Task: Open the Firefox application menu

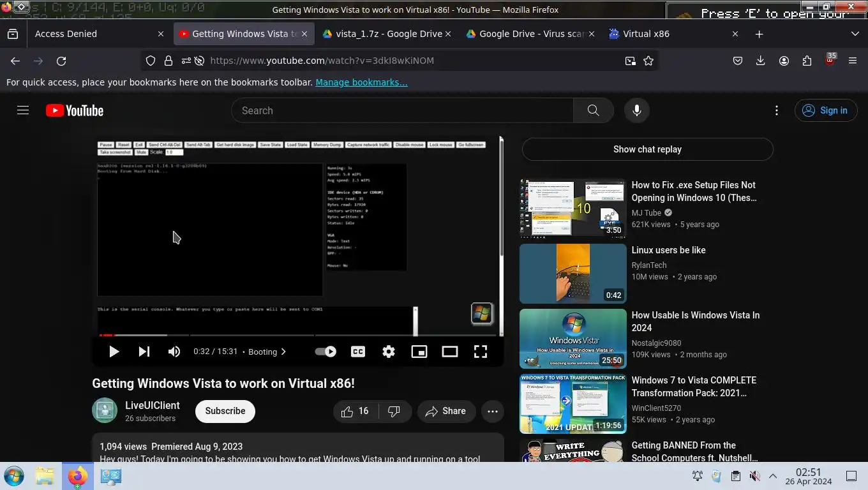Action: (853, 61)
